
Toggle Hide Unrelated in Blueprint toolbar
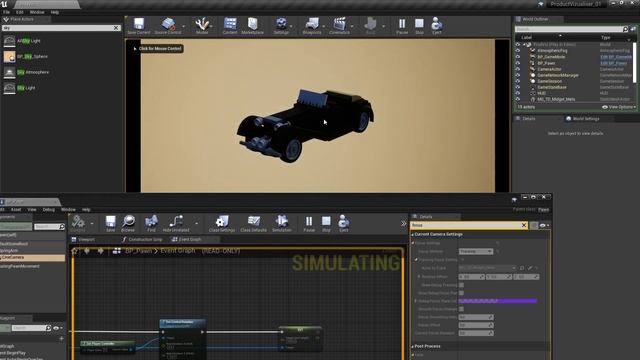[176, 223]
